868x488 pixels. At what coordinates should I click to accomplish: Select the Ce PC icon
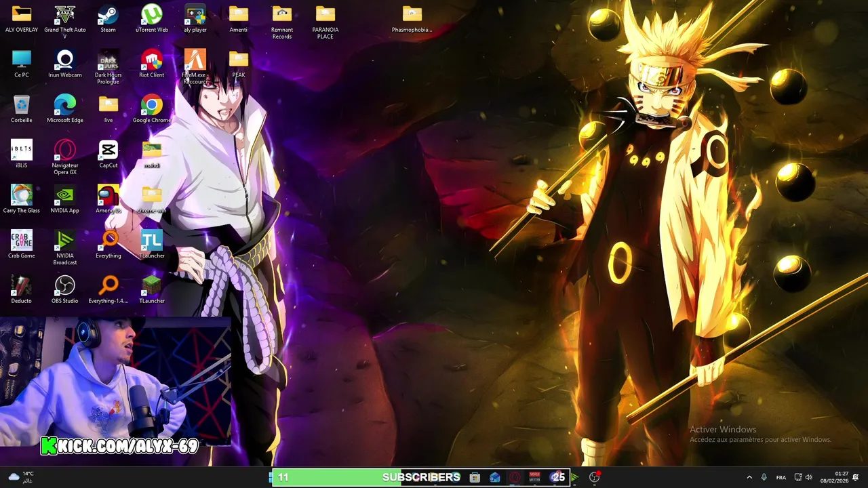point(22,64)
